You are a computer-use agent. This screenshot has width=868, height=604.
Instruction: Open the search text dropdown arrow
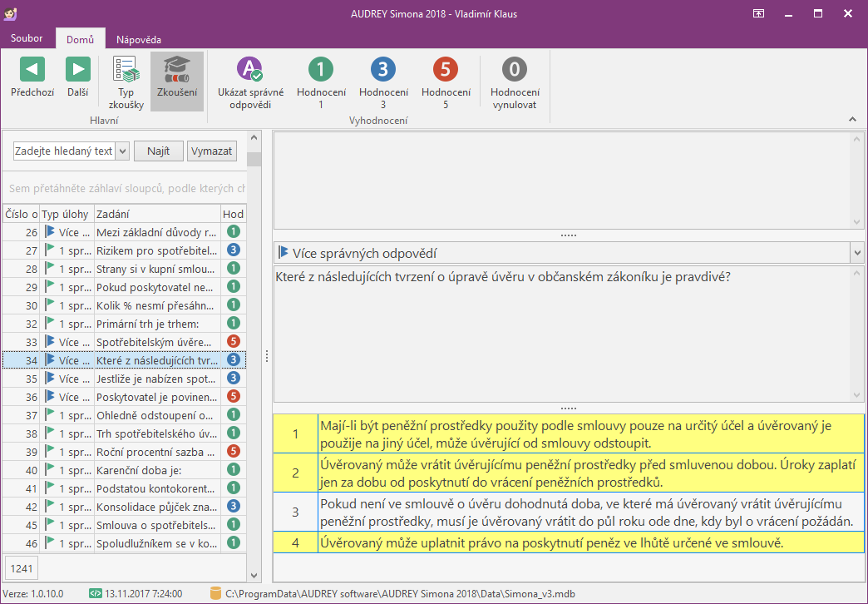(122, 151)
